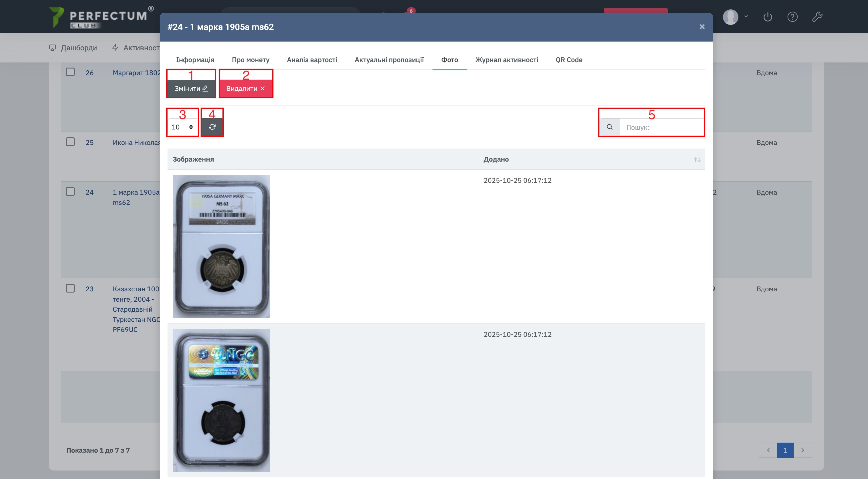868x479 pixels.
Task: Check the row 25 checkbox
Action: point(70,142)
